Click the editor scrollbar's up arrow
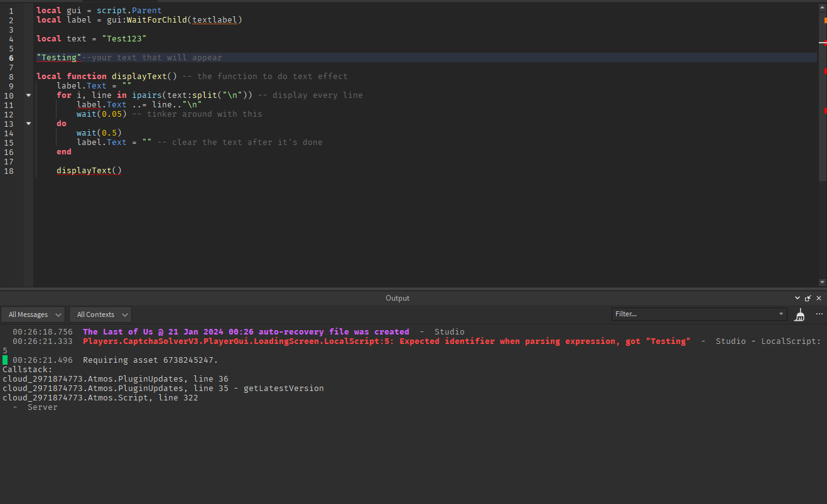Image resolution: width=827 pixels, height=504 pixels. click(822, 6)
